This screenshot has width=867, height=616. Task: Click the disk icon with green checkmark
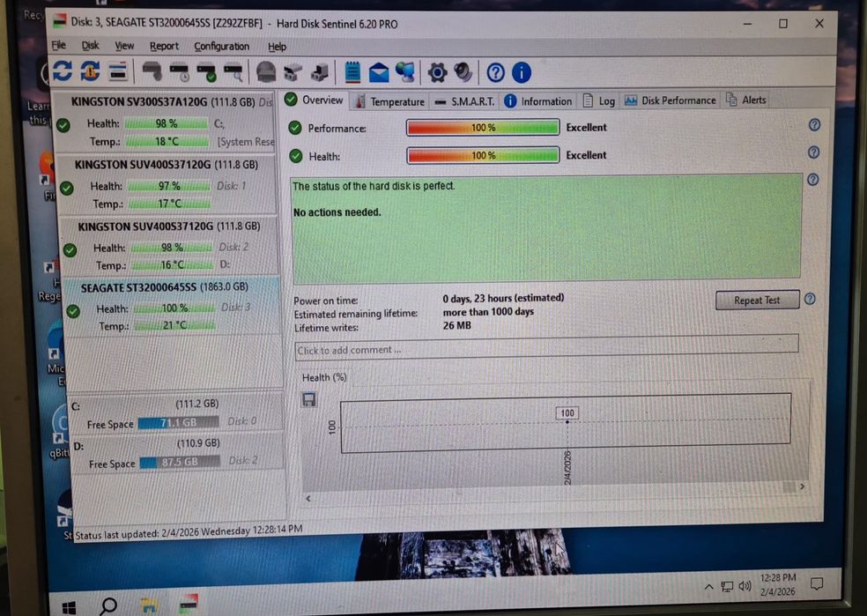coord(206,72)
